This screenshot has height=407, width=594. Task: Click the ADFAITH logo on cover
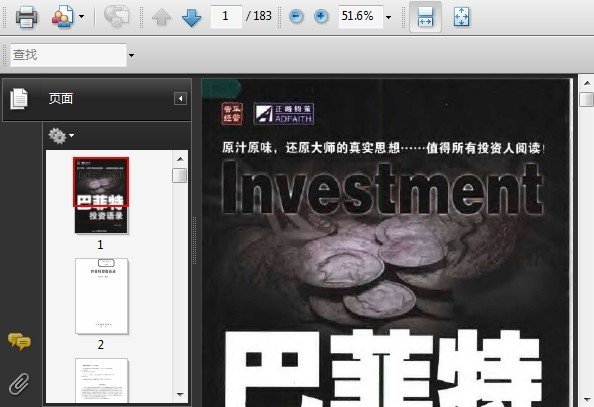(x=284, y=113)
